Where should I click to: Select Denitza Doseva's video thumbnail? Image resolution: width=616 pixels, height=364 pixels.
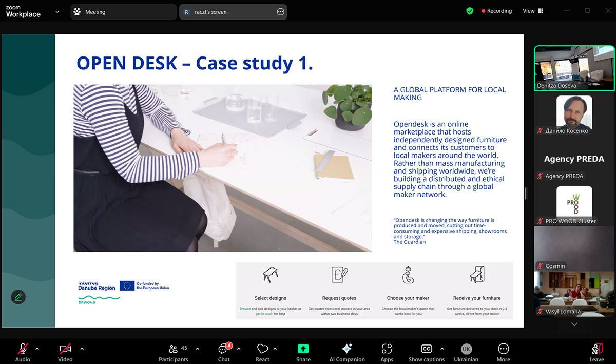click(x=574, y=68)
